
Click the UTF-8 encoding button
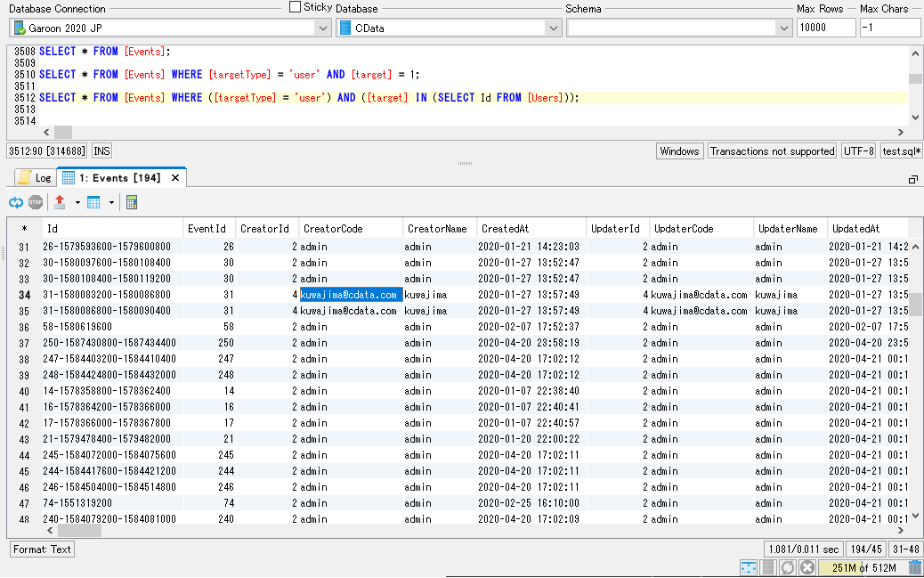click(858, 151)
